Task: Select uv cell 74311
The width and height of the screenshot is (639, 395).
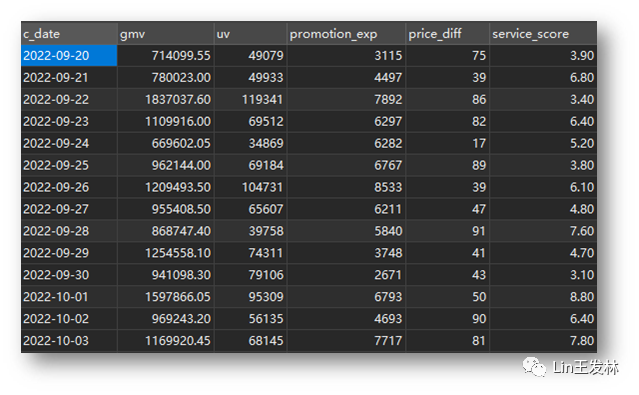Action: pos(251,253)
